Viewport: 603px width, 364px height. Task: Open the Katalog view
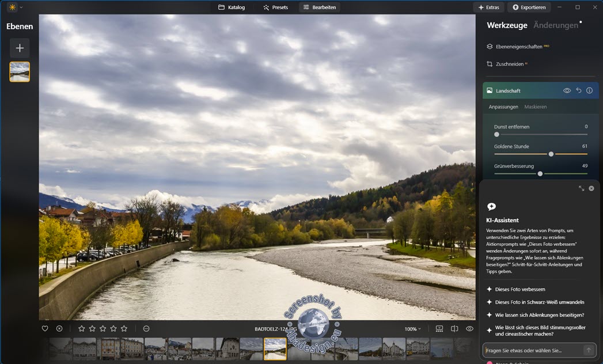pos(233,7)
